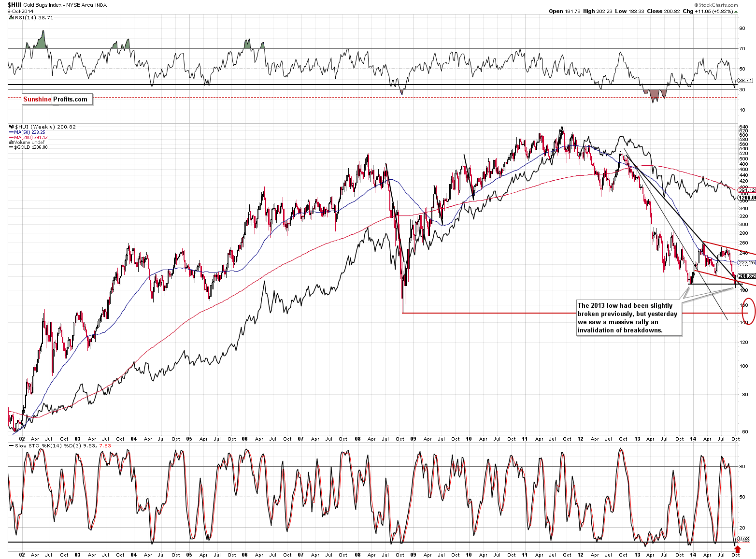Click the 20 level on the stochastic axis

point(742,528)
